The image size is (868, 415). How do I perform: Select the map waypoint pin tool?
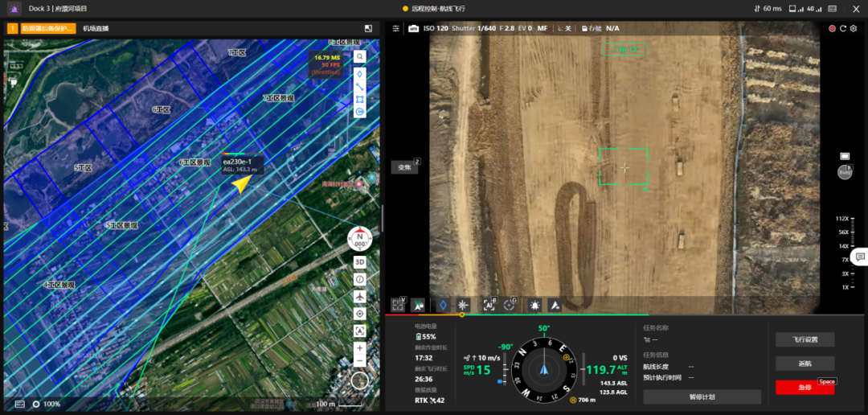(x=360, y=73)
